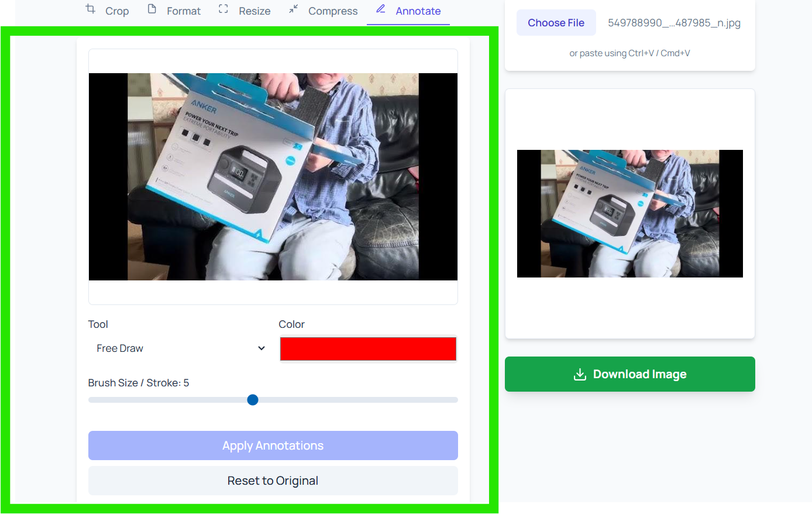The width and height of the screenshot is (812, 514).
Task: Open the red annotation color picker
Action: pyautogui.click(x=368, y=348)
